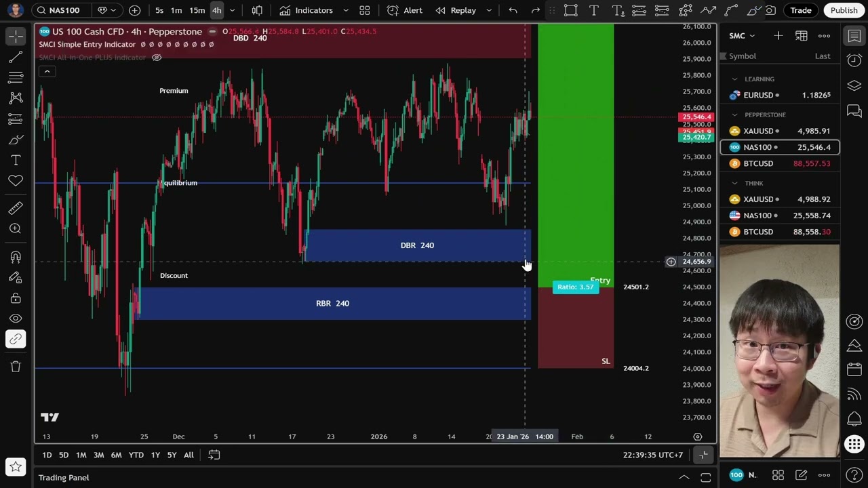The image size is (868, 488).
Task: Collapse the THINK watchlist section
Action: 734,184
